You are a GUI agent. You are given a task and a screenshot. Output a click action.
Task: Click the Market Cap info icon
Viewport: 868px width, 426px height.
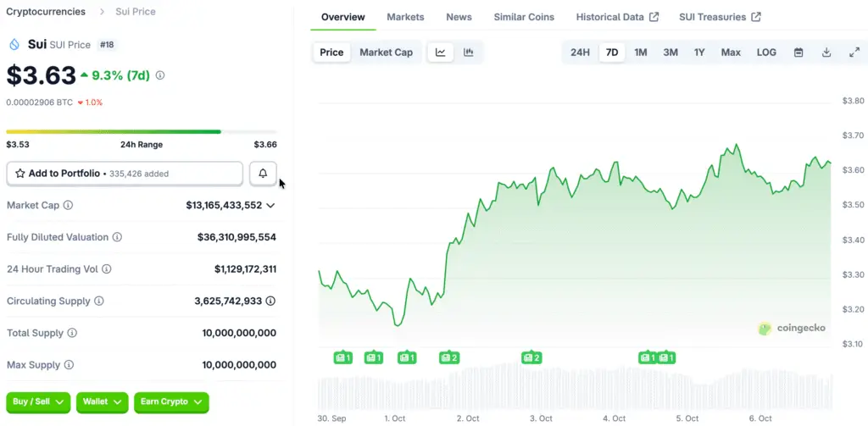point(68,205)
